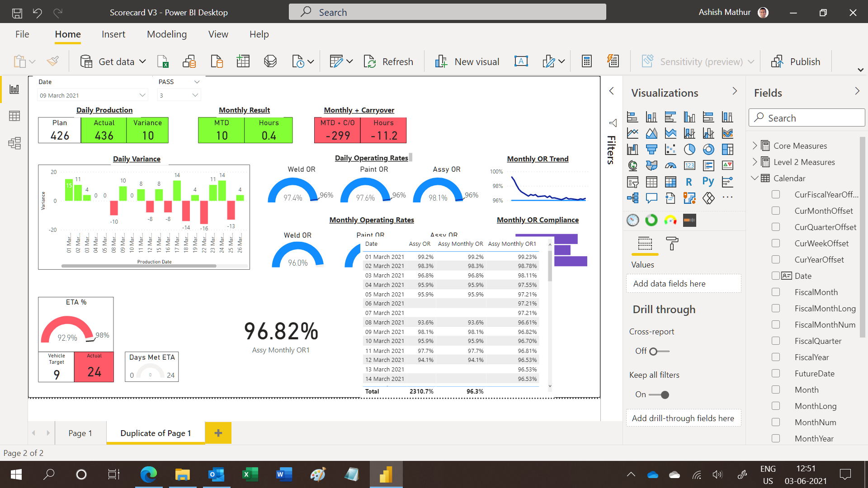
Task: Select the R script visual icon
Action: pyautogui.click(x=689, y=182)
